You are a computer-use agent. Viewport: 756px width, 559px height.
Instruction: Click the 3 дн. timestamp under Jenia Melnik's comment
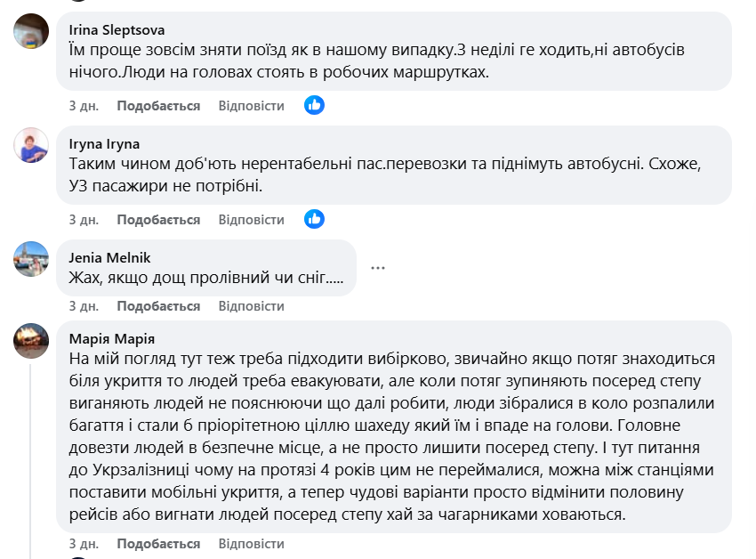click(84, 306)
